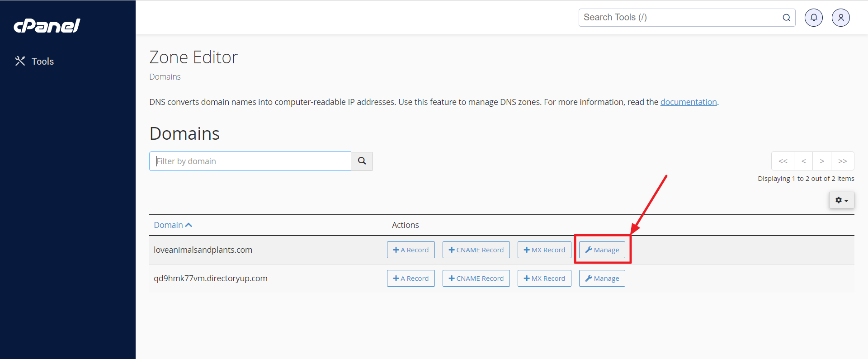This screenshot has height=359, width=868.
Task: Click the Filter by domain field
Action: pos(250,161)
